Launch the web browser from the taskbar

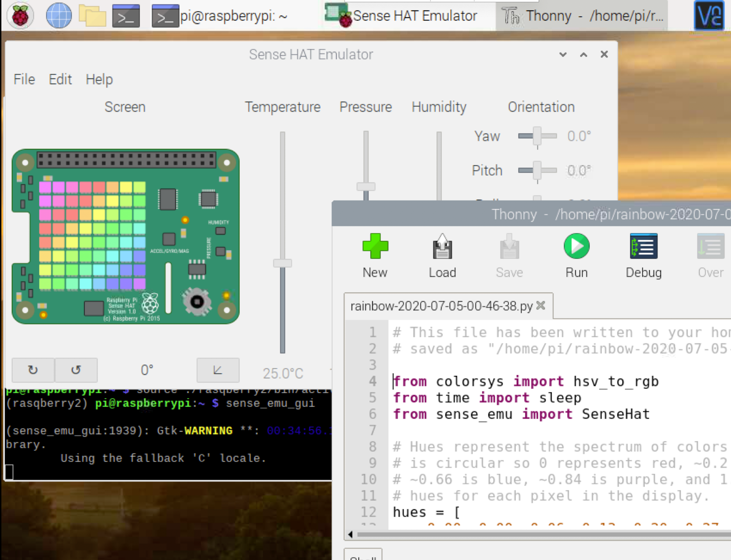coord(58,15)
